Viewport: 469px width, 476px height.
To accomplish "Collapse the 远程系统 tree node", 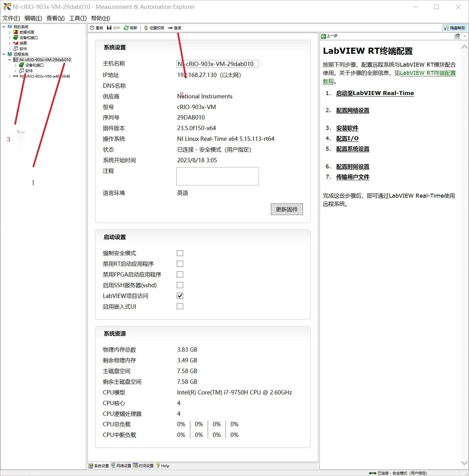I will [4, 54].
